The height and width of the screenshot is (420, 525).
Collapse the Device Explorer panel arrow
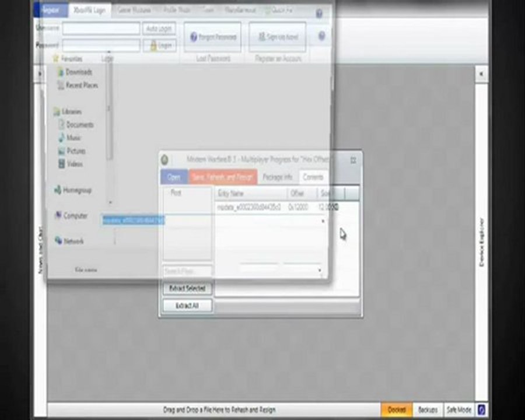click(481, 73)
